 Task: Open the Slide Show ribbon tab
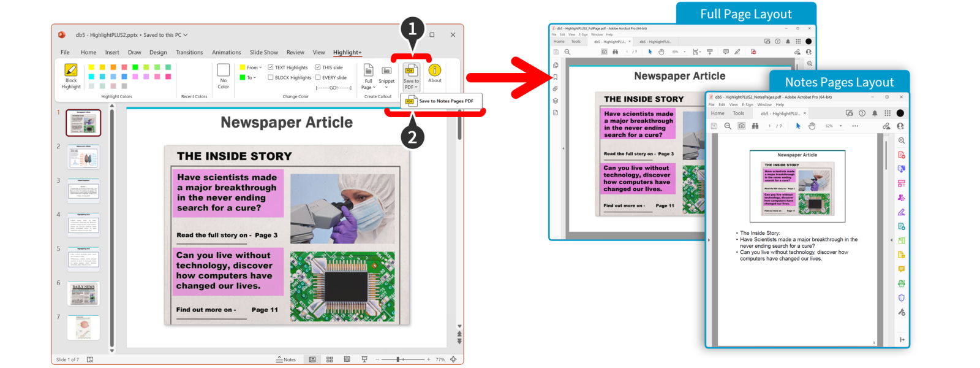click(264, 53)
